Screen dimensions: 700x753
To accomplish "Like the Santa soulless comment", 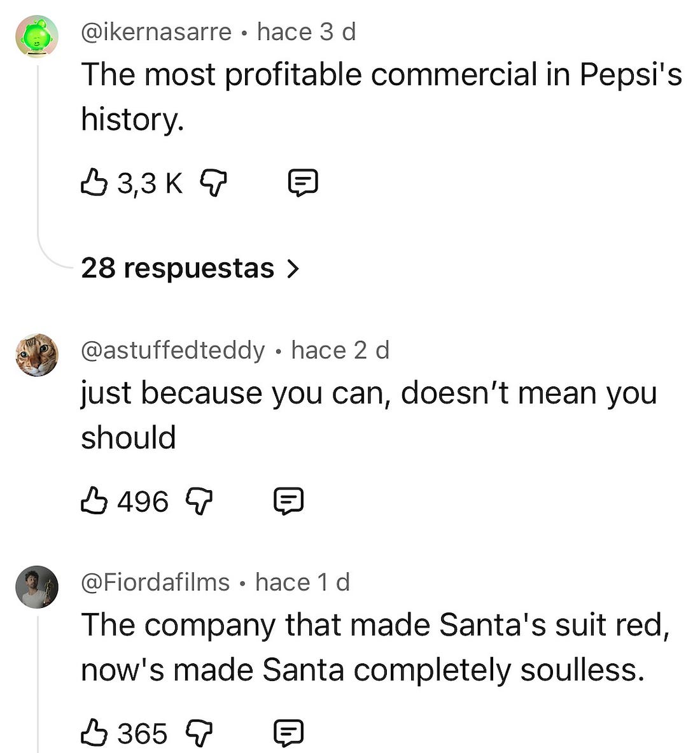I will (x=94, y=733).
